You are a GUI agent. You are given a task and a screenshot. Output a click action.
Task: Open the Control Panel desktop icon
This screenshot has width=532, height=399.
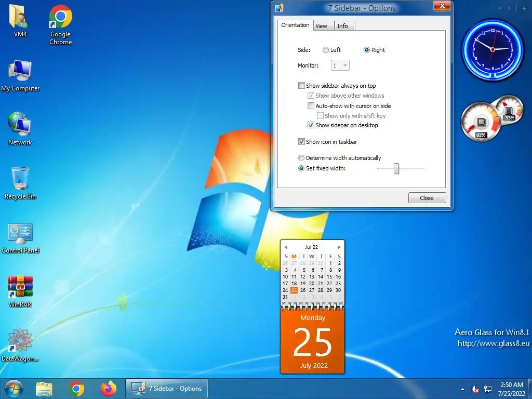click(20, 238)
